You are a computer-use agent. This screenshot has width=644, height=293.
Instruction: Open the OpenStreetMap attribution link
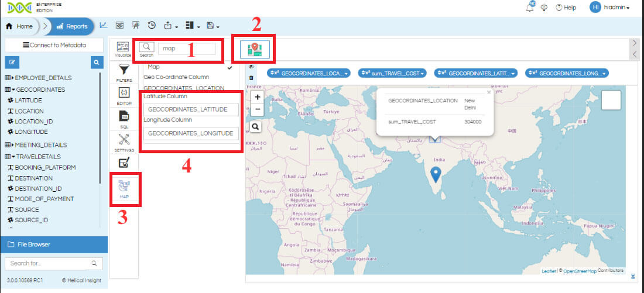(580, 271)
